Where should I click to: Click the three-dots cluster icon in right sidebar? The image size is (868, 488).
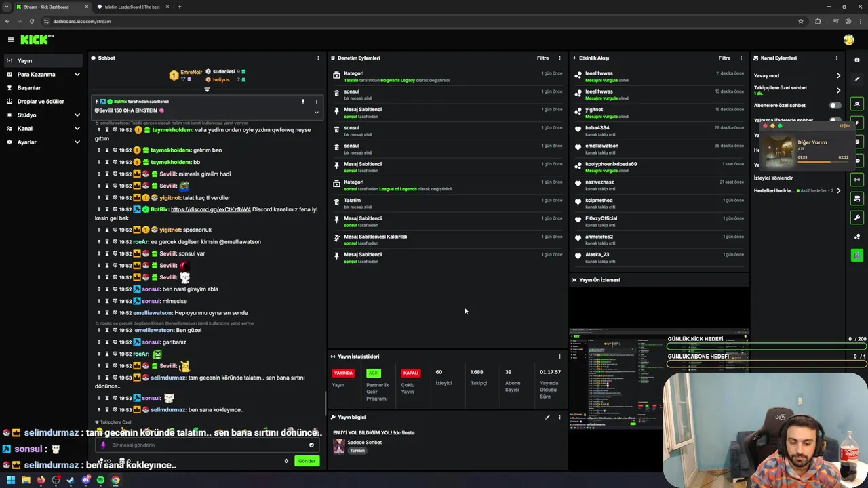point(857,237)
